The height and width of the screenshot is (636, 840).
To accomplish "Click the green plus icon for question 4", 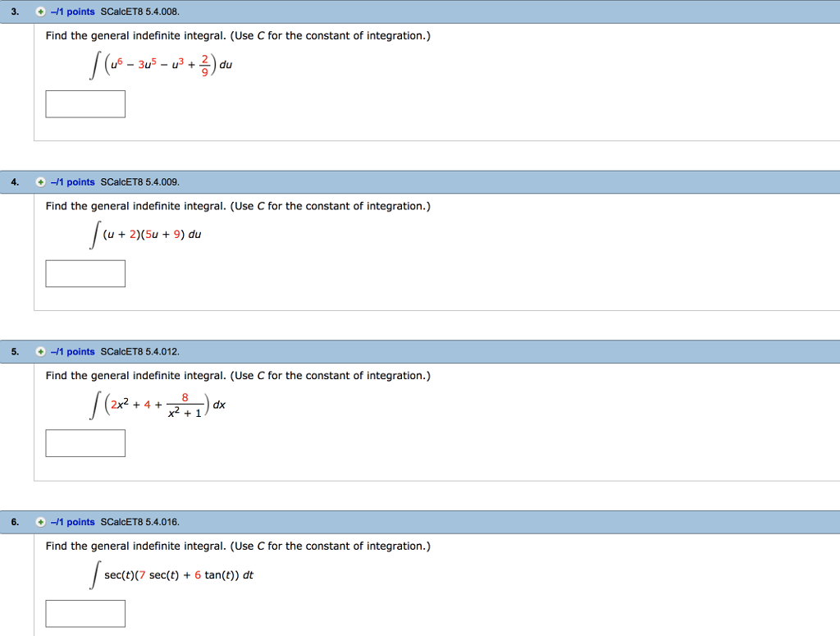I will 39,181.
